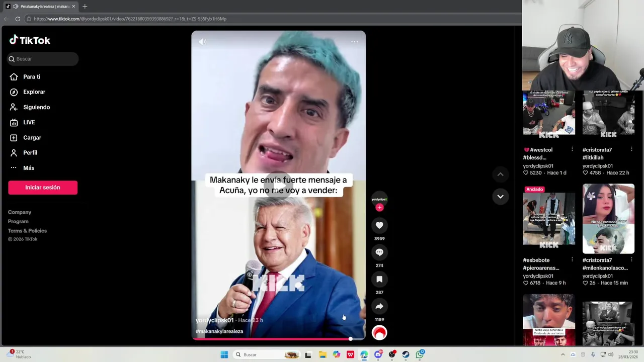Open the Windows Start menu
Screen dimensions: 644x362
point(224,354)
